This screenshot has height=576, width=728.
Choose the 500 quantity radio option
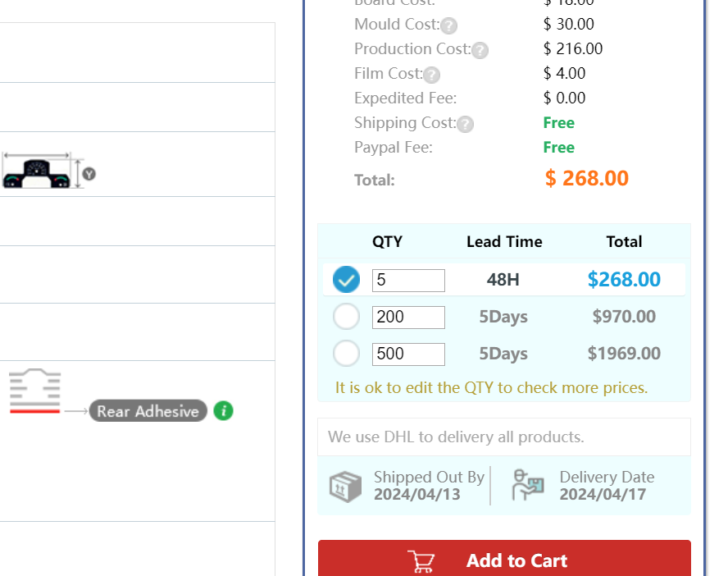[346, 354]
